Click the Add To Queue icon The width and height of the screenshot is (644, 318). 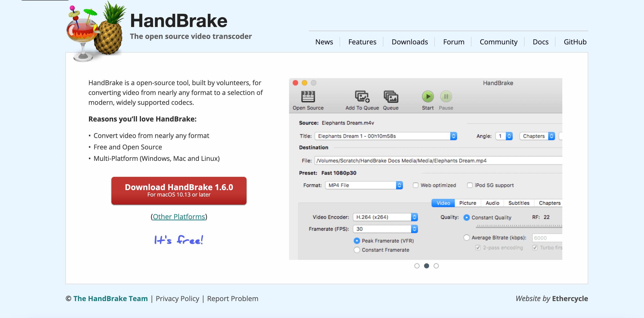pos(362,97)
